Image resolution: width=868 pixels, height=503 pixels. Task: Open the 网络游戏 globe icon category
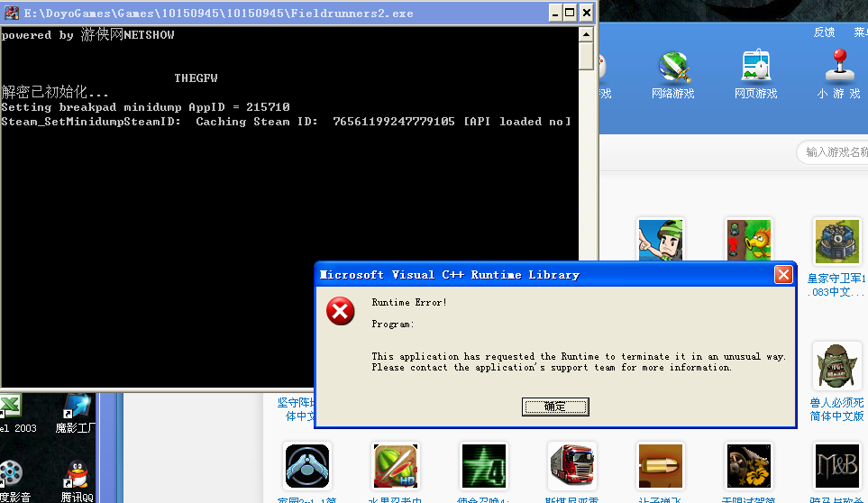coord(673,68)
